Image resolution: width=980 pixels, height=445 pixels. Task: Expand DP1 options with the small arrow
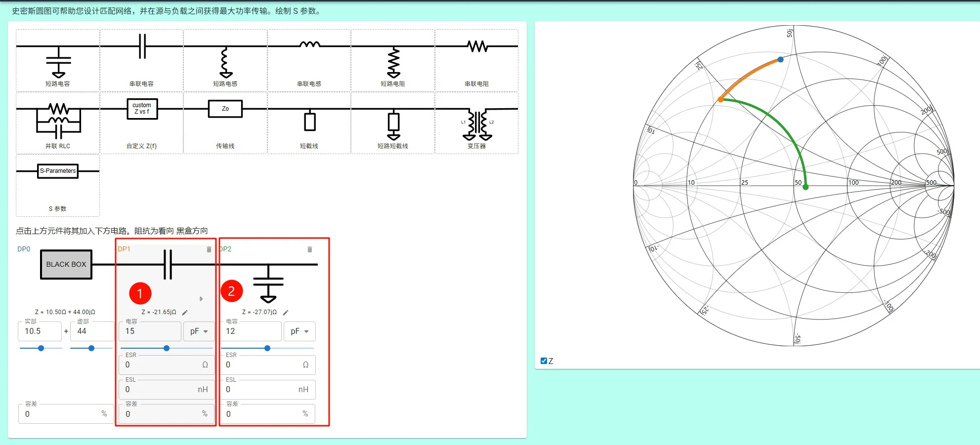tap(201, 299)
